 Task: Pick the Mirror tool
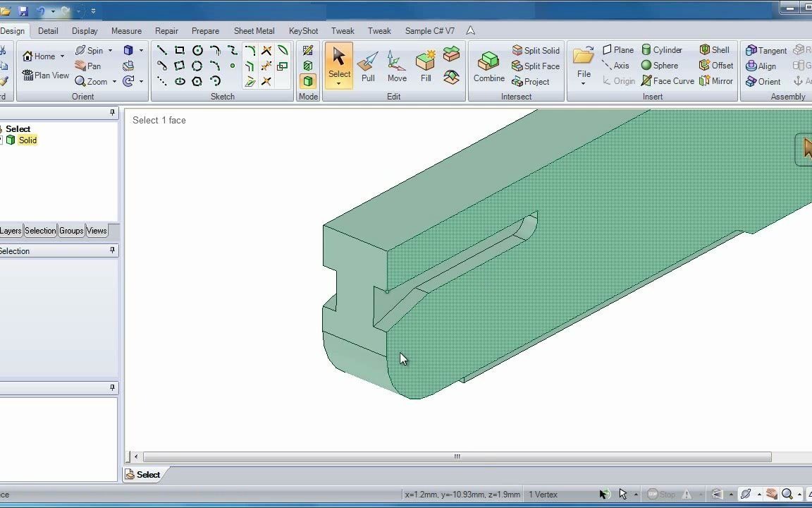tap(715, 81)
